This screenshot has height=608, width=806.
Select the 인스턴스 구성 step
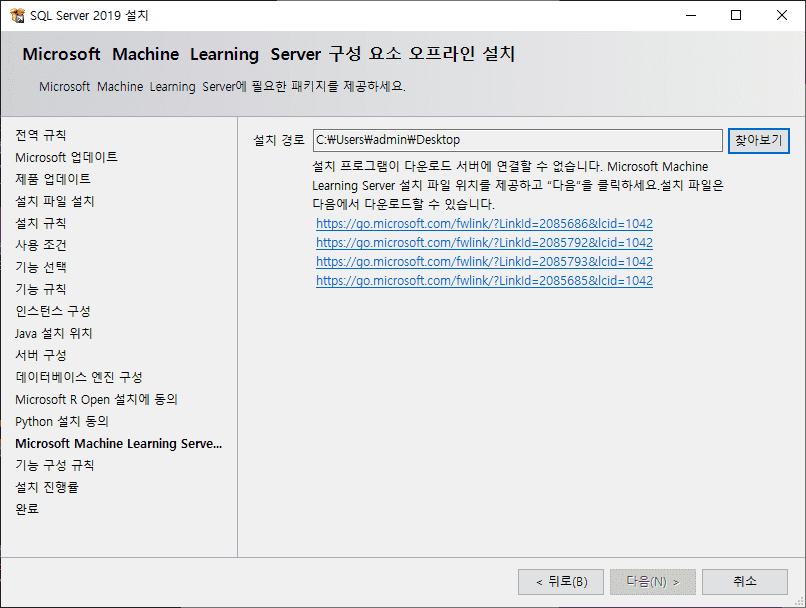coord(53,311)
